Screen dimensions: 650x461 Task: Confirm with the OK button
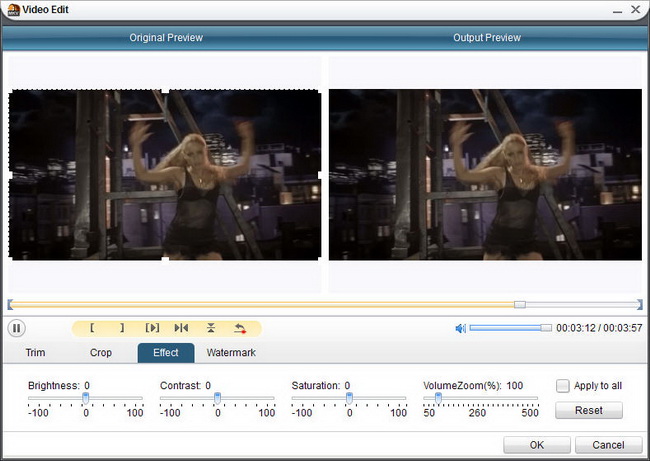click(537, 445)
